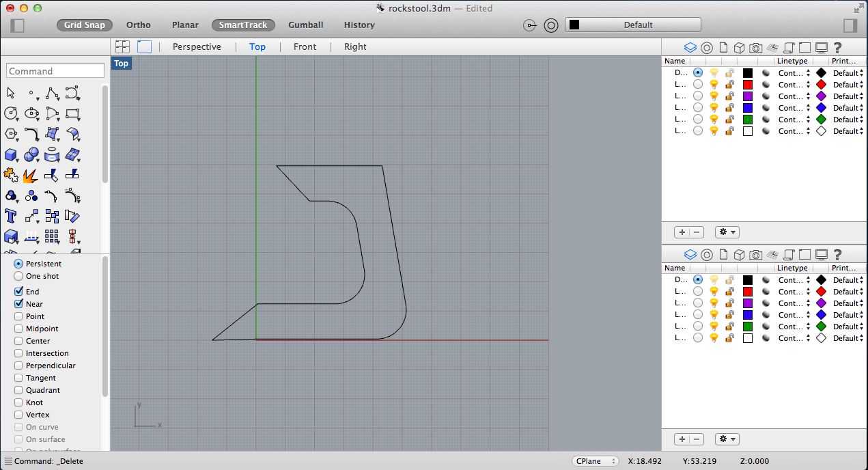
Task: Select the Text object tool
Action: 11,217
